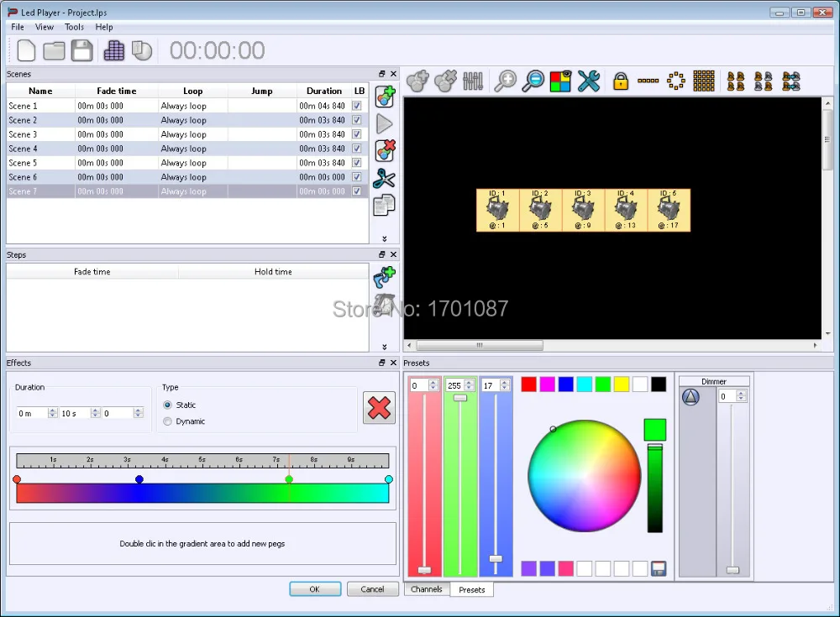Open a project with the folder icon
The image size is (840, 617).
[54, 51]
